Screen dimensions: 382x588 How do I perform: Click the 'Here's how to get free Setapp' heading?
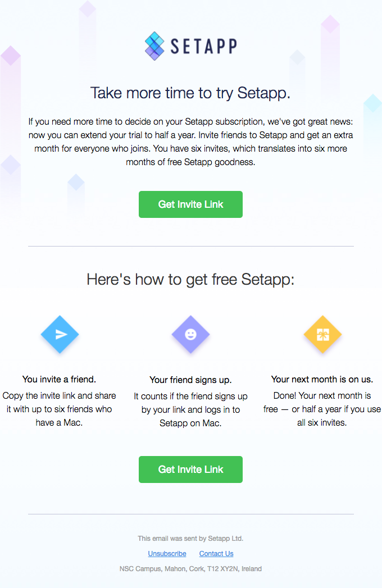190,279
